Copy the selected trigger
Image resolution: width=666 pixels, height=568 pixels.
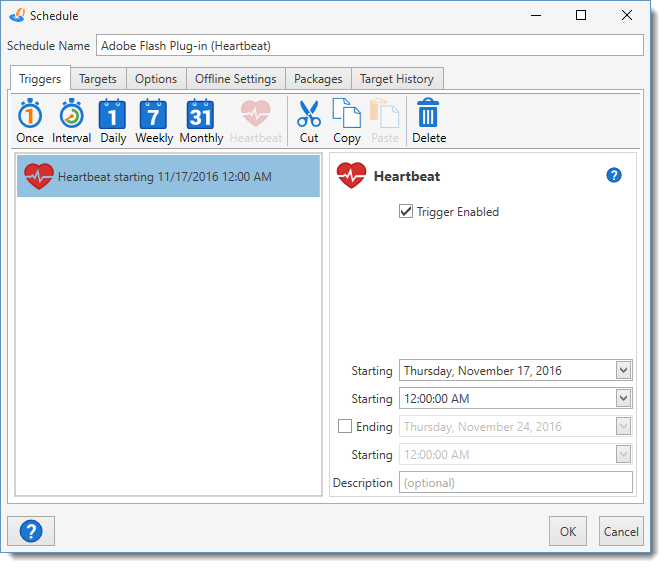tap(347, 121)
